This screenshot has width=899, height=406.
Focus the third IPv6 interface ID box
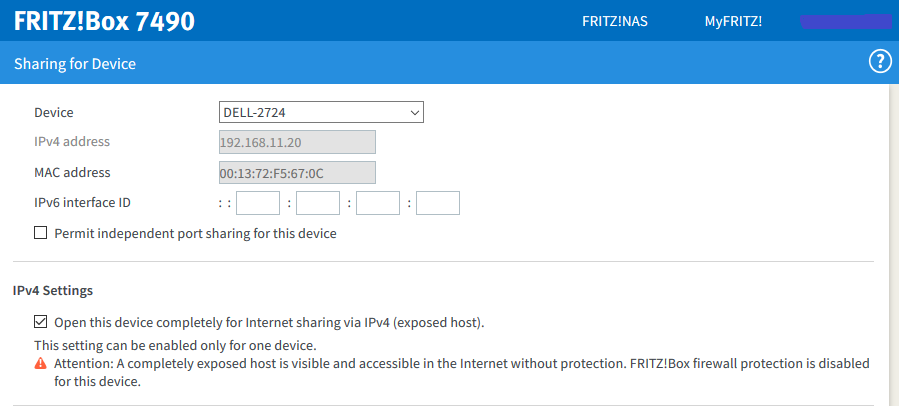click(x=378, y=203)
